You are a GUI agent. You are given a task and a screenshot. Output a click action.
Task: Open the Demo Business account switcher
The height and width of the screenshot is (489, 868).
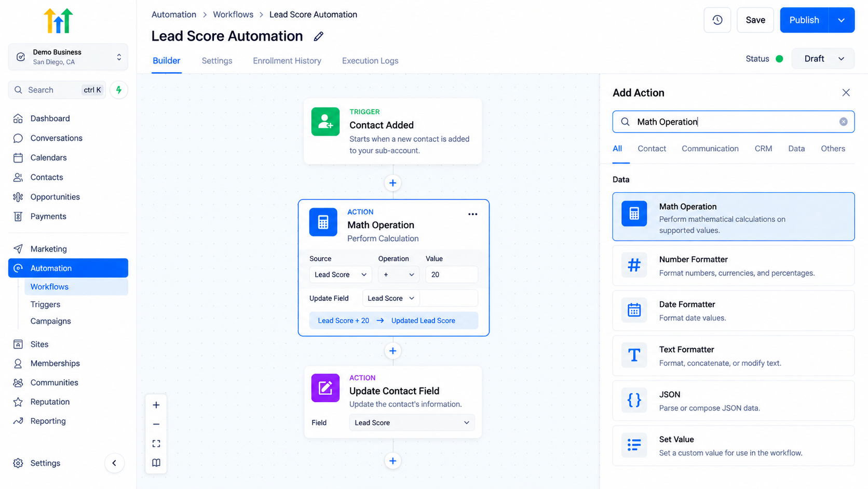tap(68, 57)
